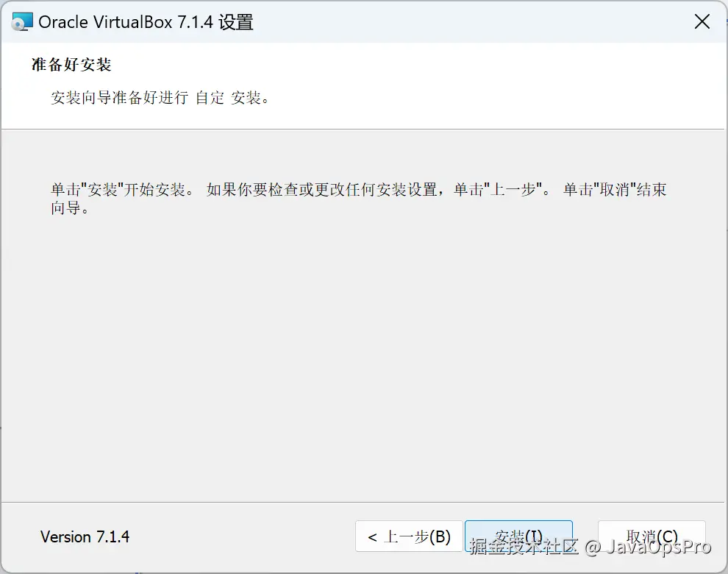Click the "结束" word ending the first line
This screenshot has width=728, height=574.
(652, 190)
